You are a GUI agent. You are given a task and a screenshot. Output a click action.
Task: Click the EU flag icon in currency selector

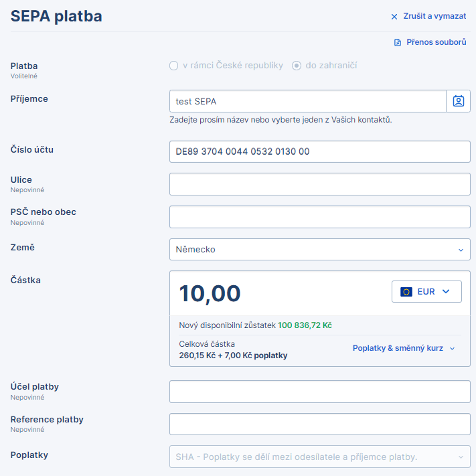pos(406,292)
